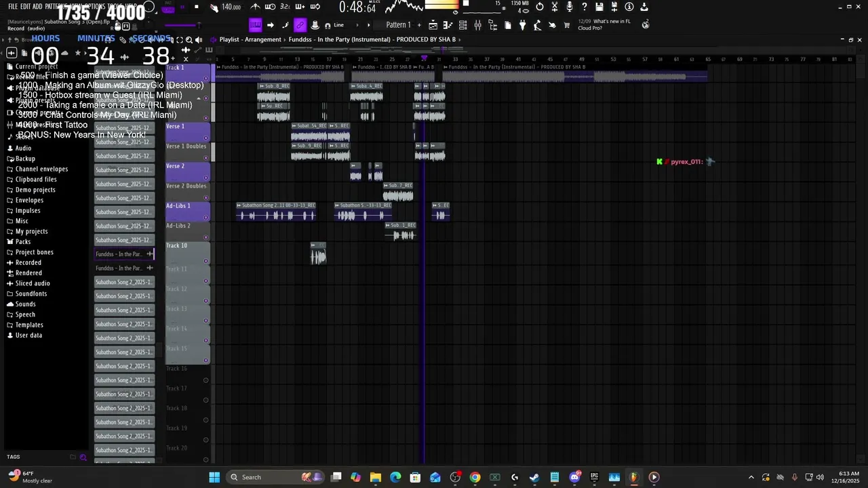This screenshot has height=488, width=868.
Task: Mute the Ad-Libs 1 track
Action: [x=206, y=218]
